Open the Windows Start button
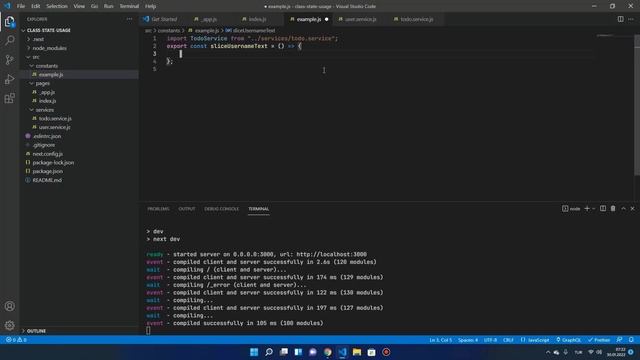Screen dimensions: 640x360 pyautogui.click(x=254, y=352)
